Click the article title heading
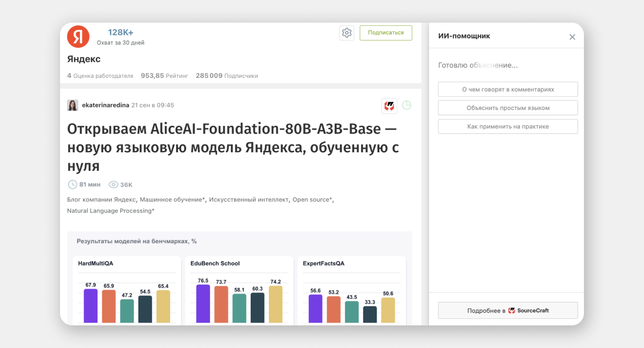Image resolution: width=644 pixels, height=348 pixels. [x=233, y=147]
